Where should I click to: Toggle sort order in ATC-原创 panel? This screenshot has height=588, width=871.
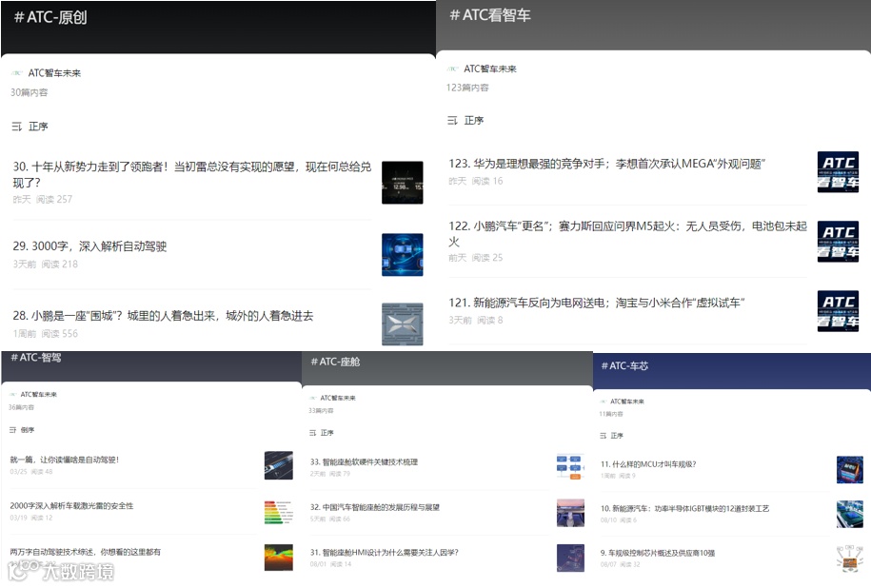[30, 127]
